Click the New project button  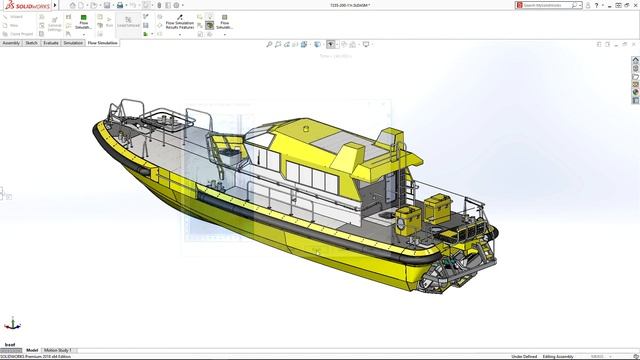(11, 25)
